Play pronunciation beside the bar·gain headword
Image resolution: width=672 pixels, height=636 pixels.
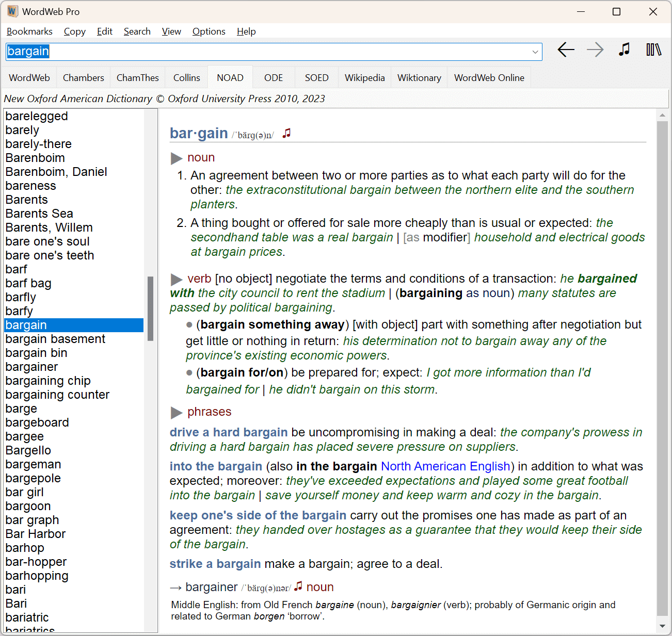(x=286, y=133)
